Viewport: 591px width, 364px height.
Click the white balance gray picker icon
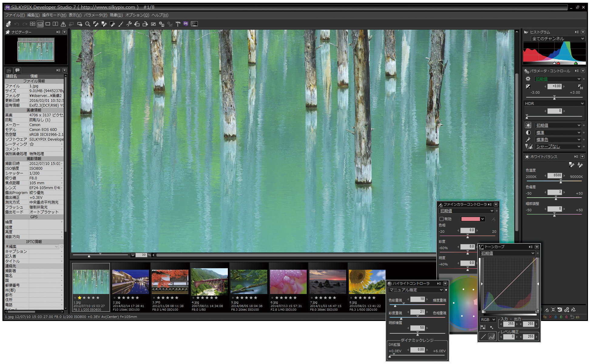click(571, 165)
